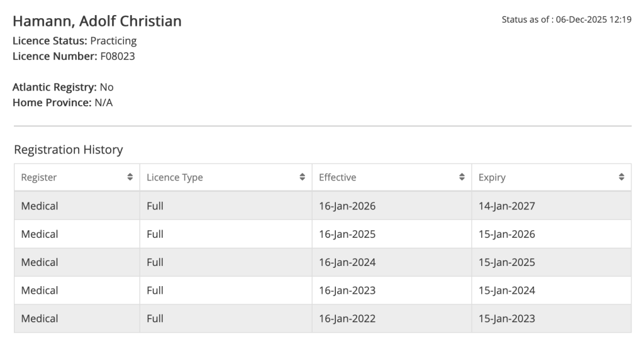The image size is (644, 344).
Task: Click Medical register in the 16-Jan-2025 row
Action: point(40,234)
